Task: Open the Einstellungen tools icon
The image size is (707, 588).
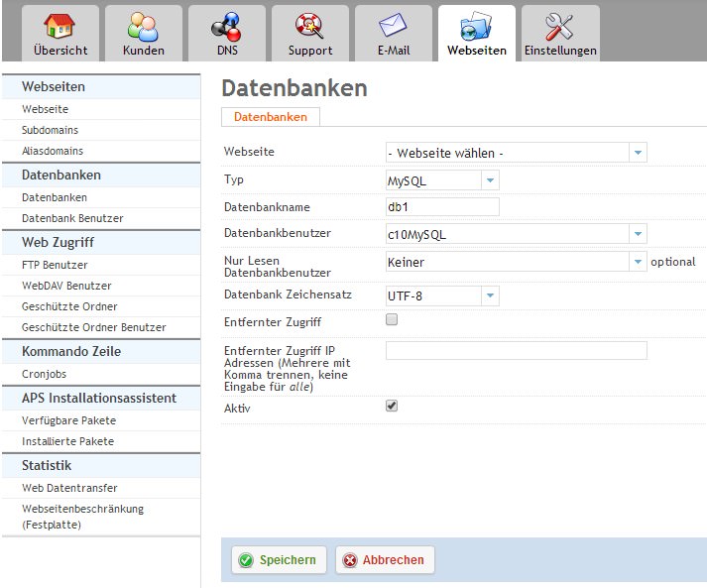Action: [560, 26]
